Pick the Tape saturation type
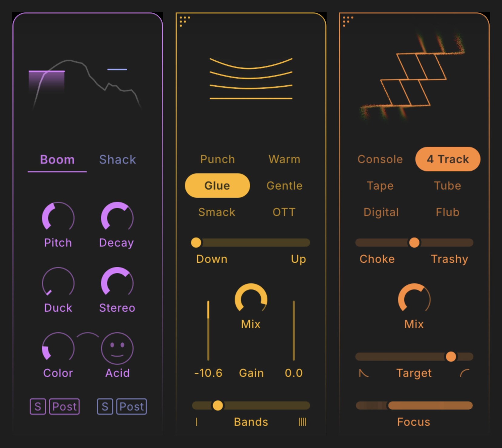 380,186
